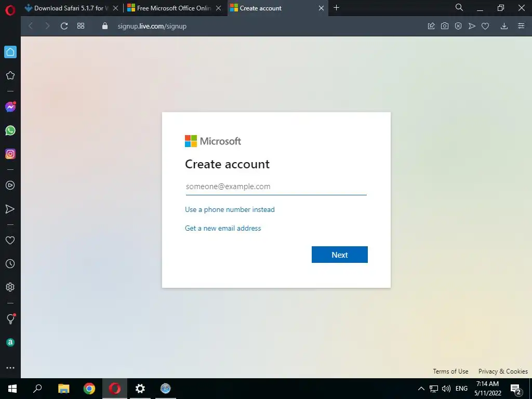Viewport: 532px width, 399px height.
Task: Select the Opera taskbar button
Action: click(115, 389)
